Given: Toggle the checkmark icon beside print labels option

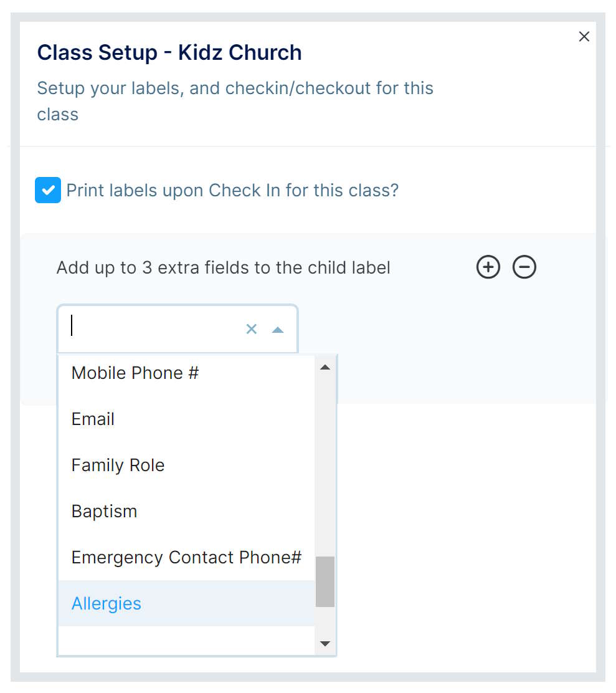Looking at the screenshot, I should point(47,190).
